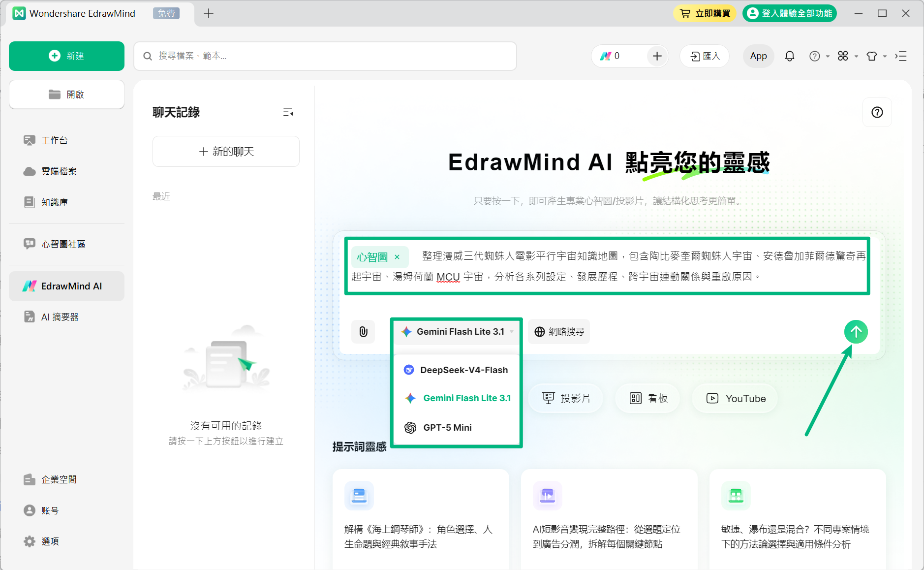Screen dimensions: 924x570
Task: Open the 解構《海上鋼琴師》 prompt card
Action: (421, 519)
